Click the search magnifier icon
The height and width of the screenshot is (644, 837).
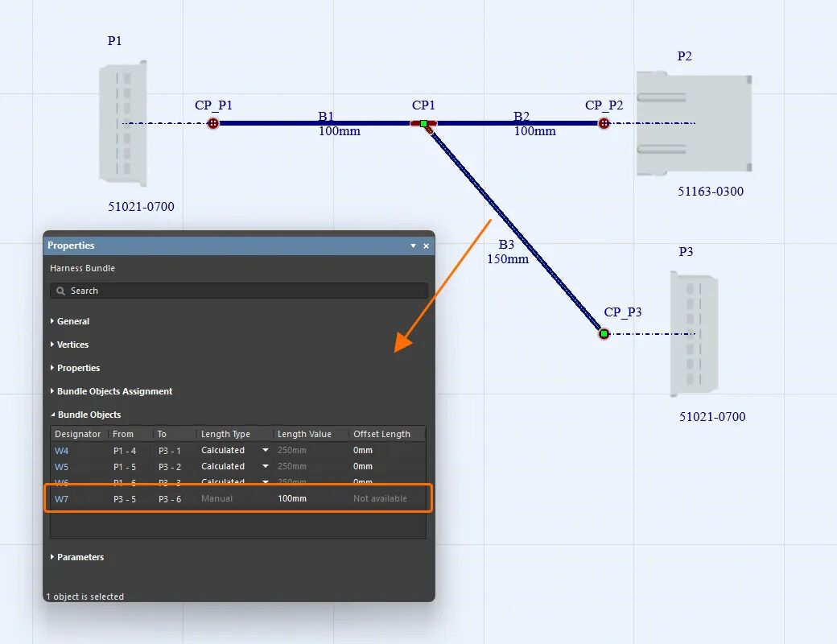60,291
